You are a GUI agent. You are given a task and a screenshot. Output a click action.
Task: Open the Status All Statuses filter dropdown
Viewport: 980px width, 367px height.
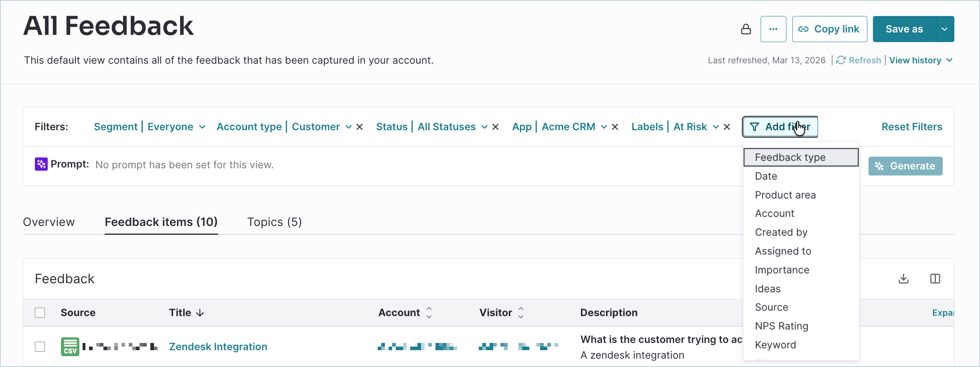(431, 127)
